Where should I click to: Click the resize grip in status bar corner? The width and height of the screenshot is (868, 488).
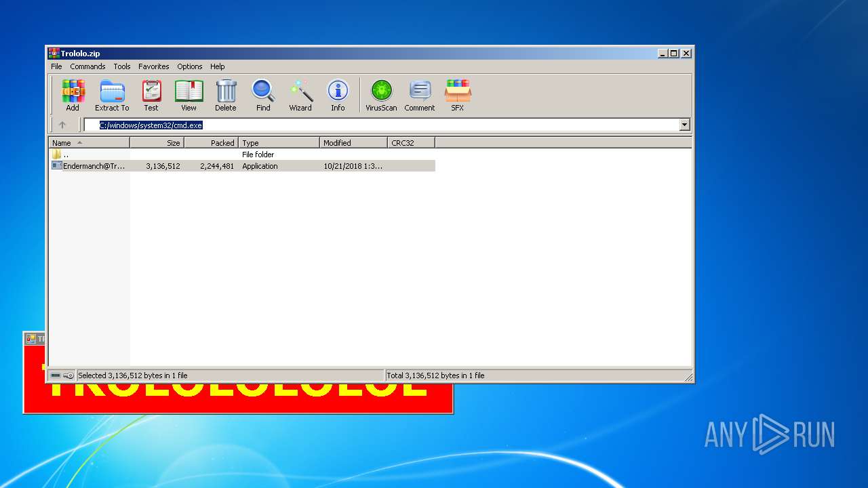[688, 377]
